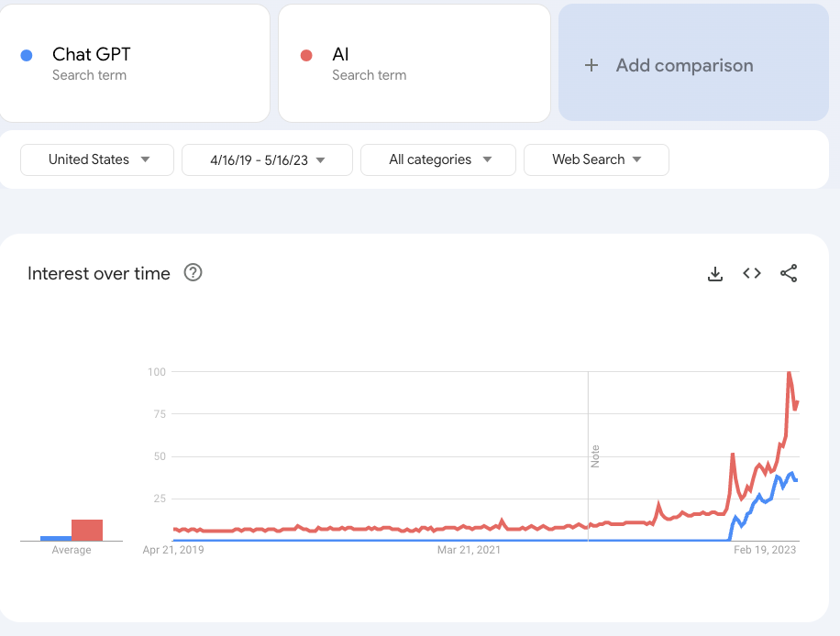Screen dimensions: 840x636
Task: Click the Interest over time heading
Action: [x=99, y=274]
